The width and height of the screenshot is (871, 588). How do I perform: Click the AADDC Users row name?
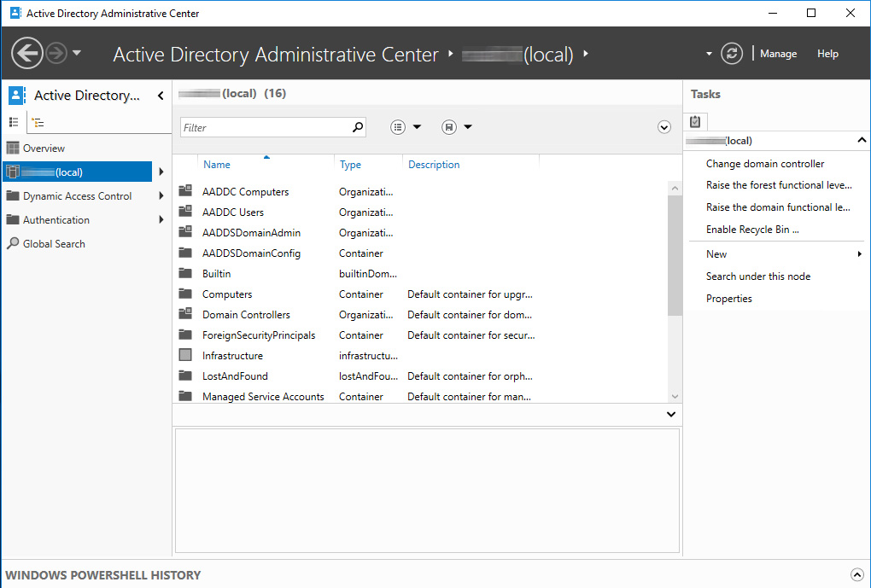pos(233,212)
